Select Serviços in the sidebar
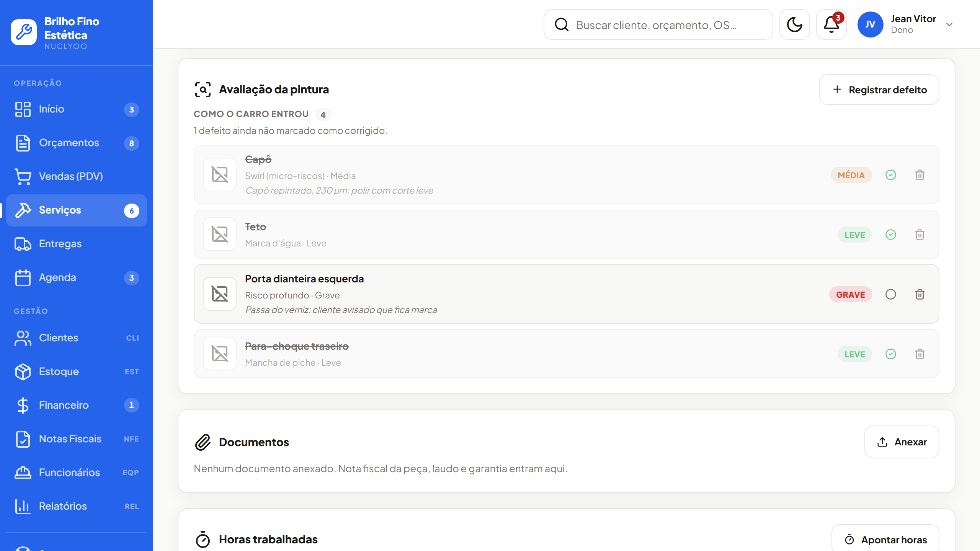Viewport: 980px width, 551px height. [77, 210]
